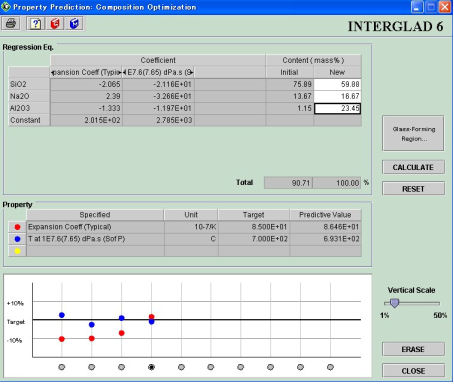Click the Constant row label
The image size is (454, 384).
tap(29, 120)
